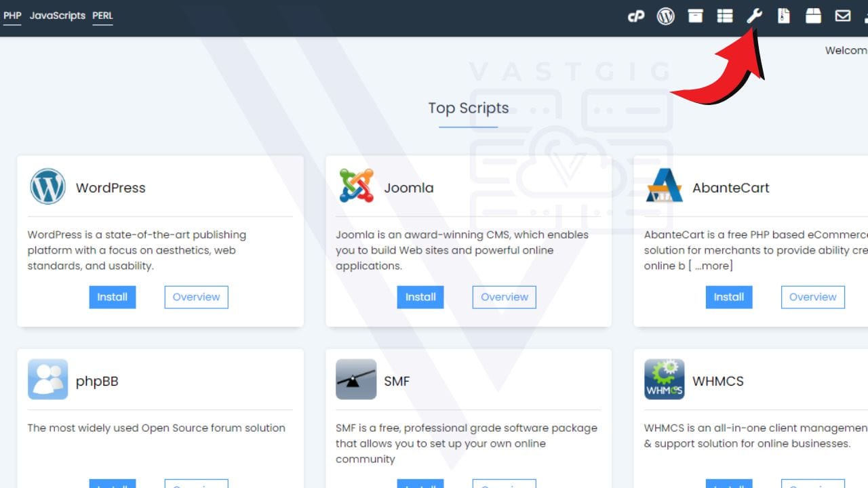Open the Joomla Overview page
The image size is (868, 488).
504,297
